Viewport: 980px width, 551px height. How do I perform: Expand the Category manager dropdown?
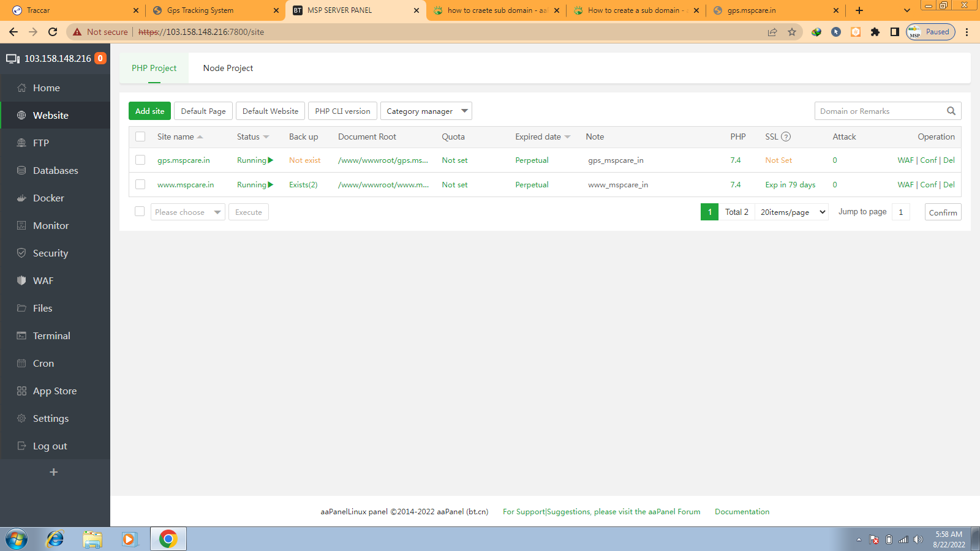[426, 111]
